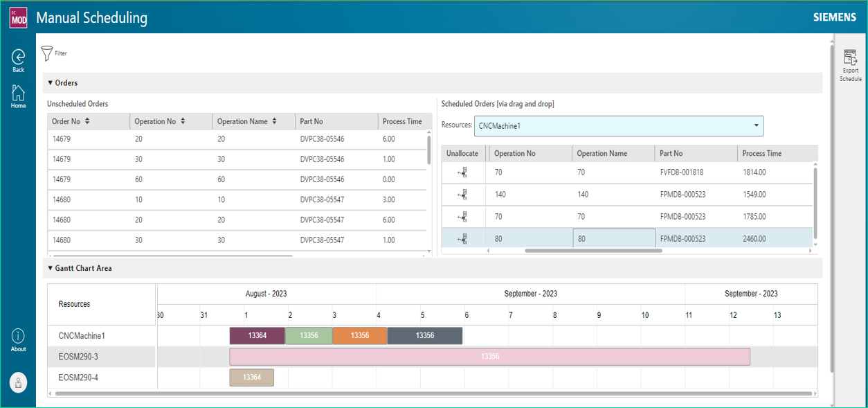
Task: Sort by Operation Name in unscheduled table
Action: (274, 121)
